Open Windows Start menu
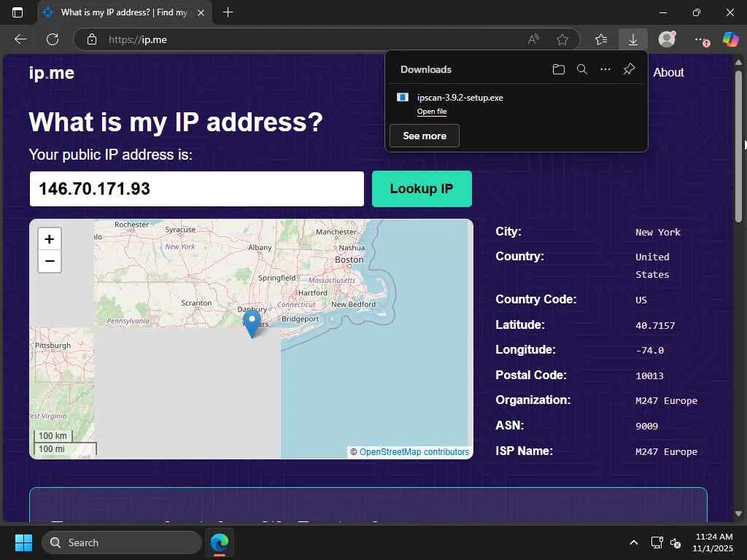This screenshot has height=560, width=747. click(x=23, y=542)
